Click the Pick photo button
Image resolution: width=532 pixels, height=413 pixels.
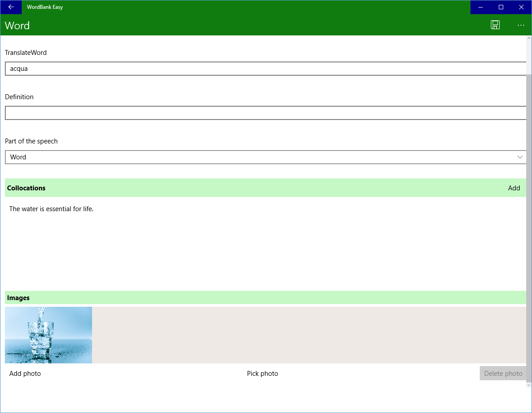pyautogui.click(x=262, y=374)
